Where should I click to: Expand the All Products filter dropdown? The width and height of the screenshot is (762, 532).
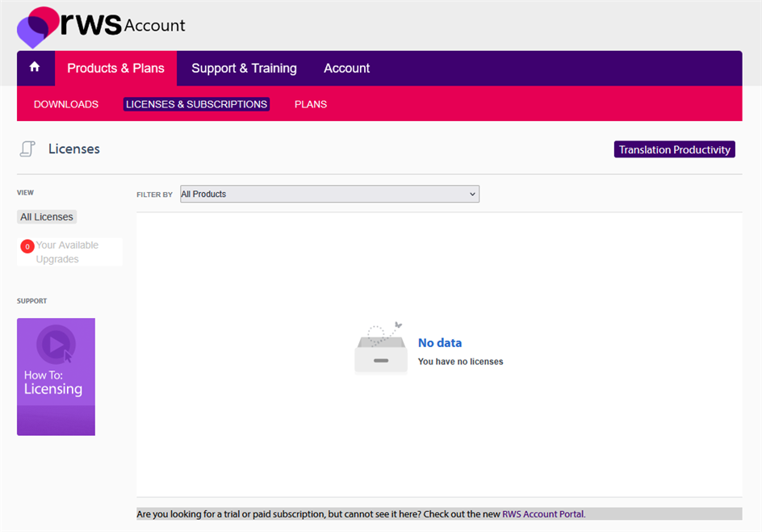tap(329, 194)
